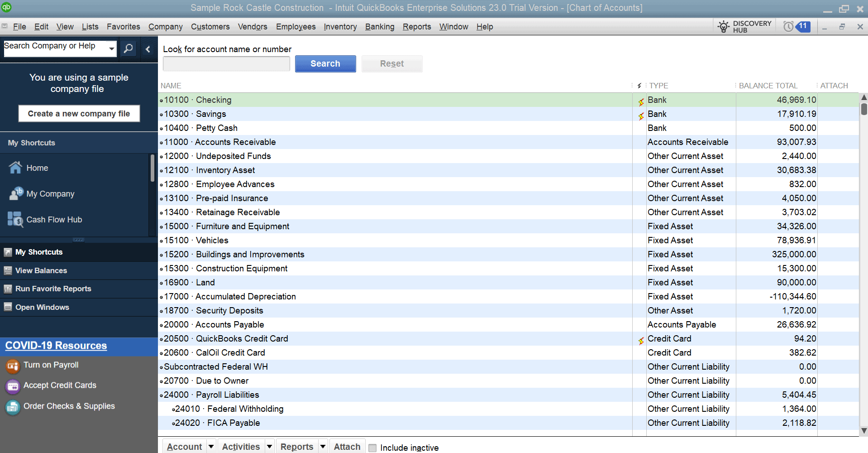Open the File menu
The height and width of the screenshot is (453, 868).
[x=19, y=27]
